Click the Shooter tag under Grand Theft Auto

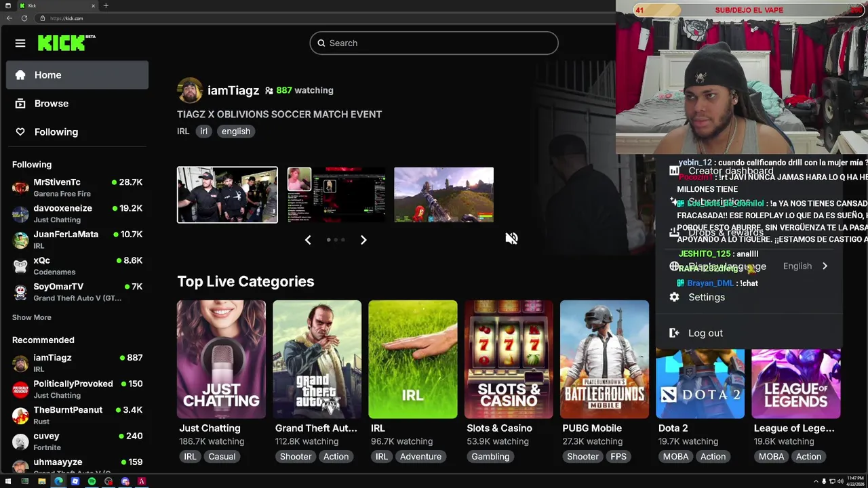(296, 457)
